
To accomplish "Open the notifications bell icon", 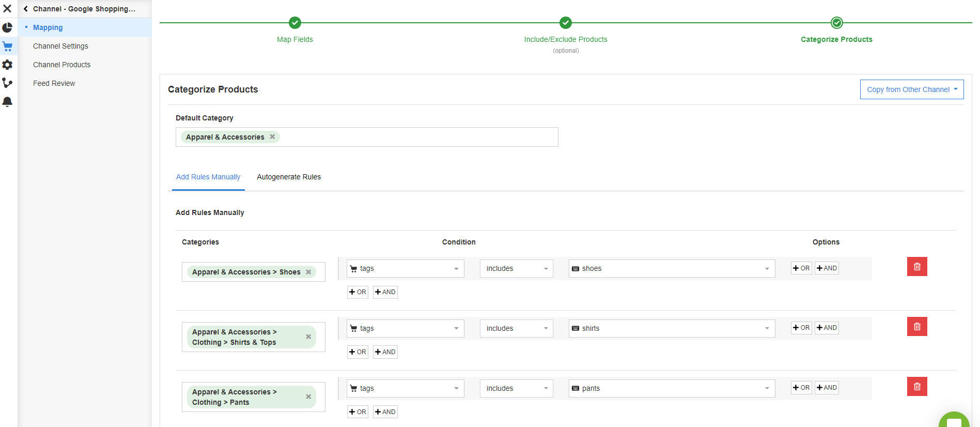I will [7, 101].
